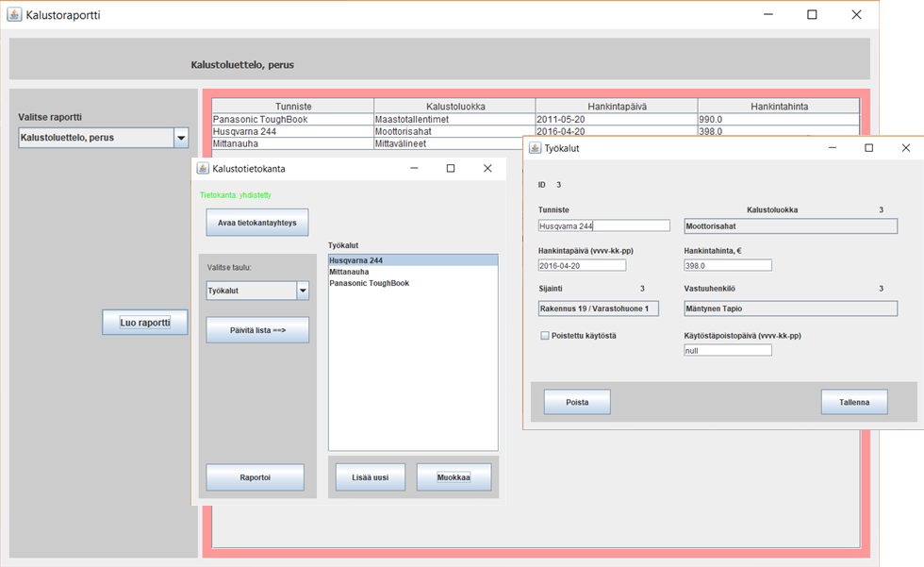This screenshot has height=567, width=924.
Task: Click the Muokkaa button
Action: [454, 477]
